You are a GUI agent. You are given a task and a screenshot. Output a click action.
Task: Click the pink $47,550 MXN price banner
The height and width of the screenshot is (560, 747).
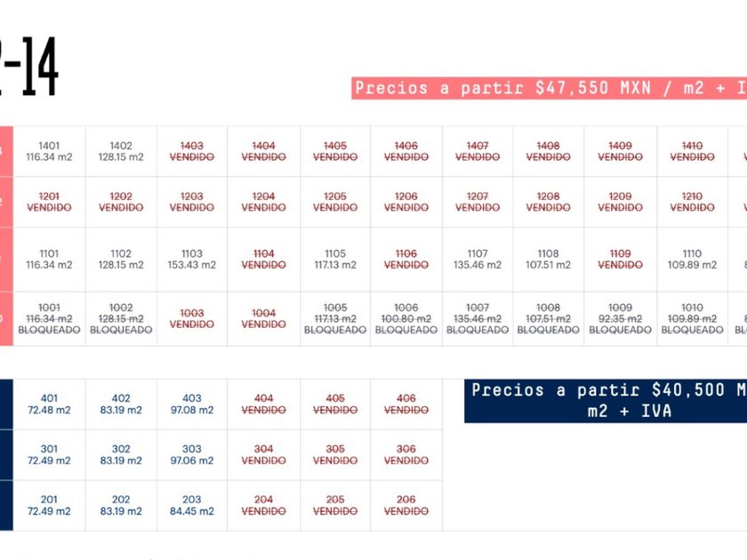(x=549, y=88)
